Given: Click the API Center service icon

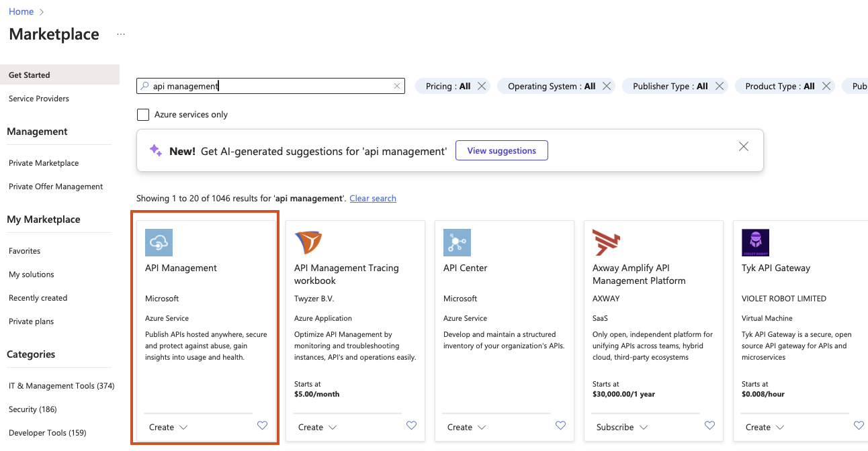Looking at the screenshot, I should point(457,242).
